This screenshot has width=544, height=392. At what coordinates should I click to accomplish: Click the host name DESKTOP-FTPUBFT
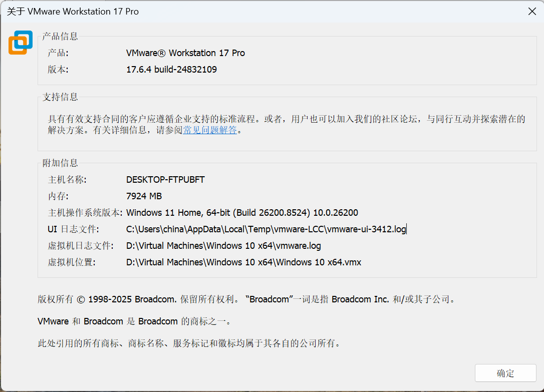click(165, 180)
